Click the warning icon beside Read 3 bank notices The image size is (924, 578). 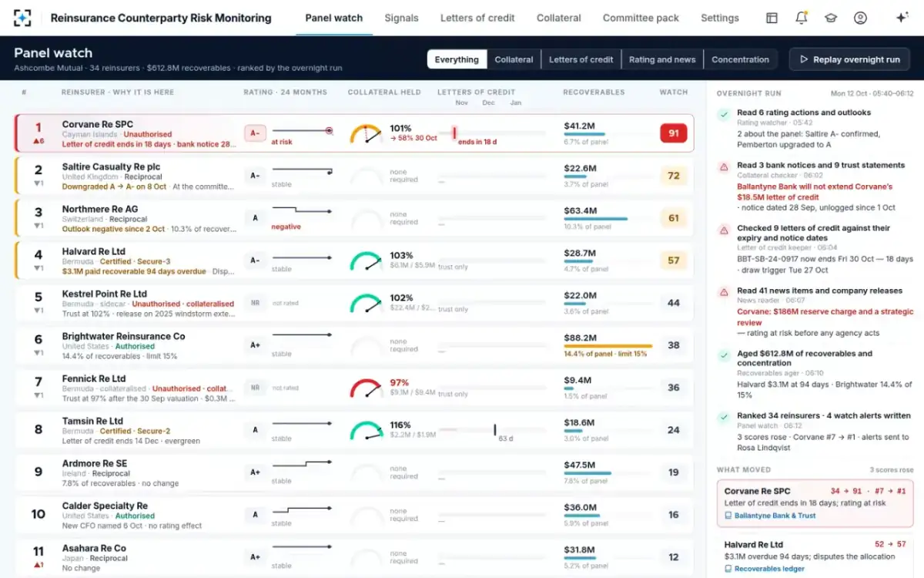click(723, 167)
